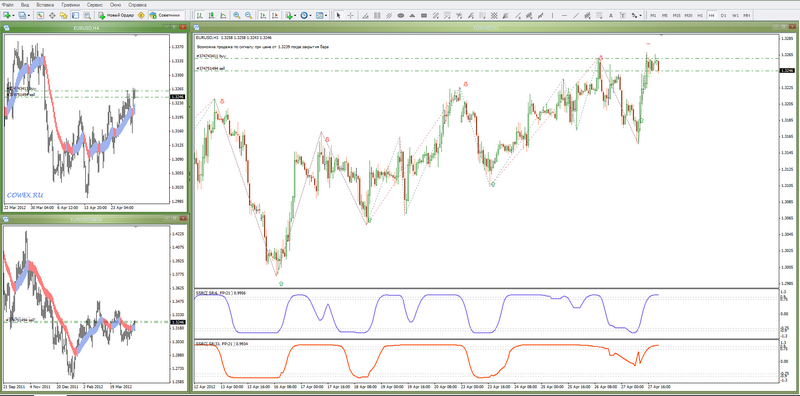800x396 pixels.
Task: Click the Новый Ордер button
Action: [x=116, y=15]
